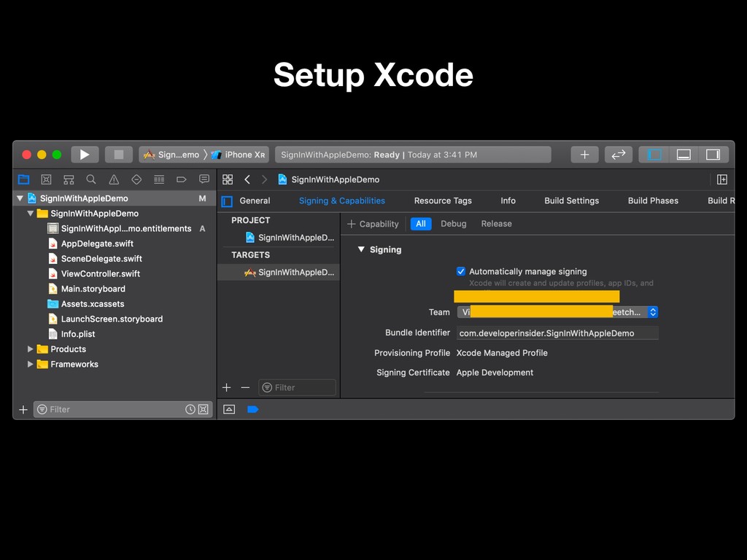Add a new file in navigator
This screenshot has width=747, height=560.
23,410
